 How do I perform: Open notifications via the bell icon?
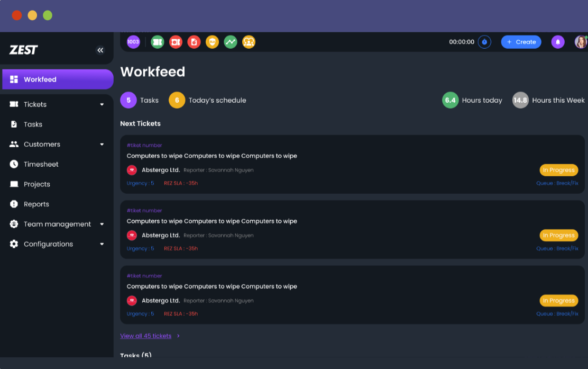click(557, 42)
